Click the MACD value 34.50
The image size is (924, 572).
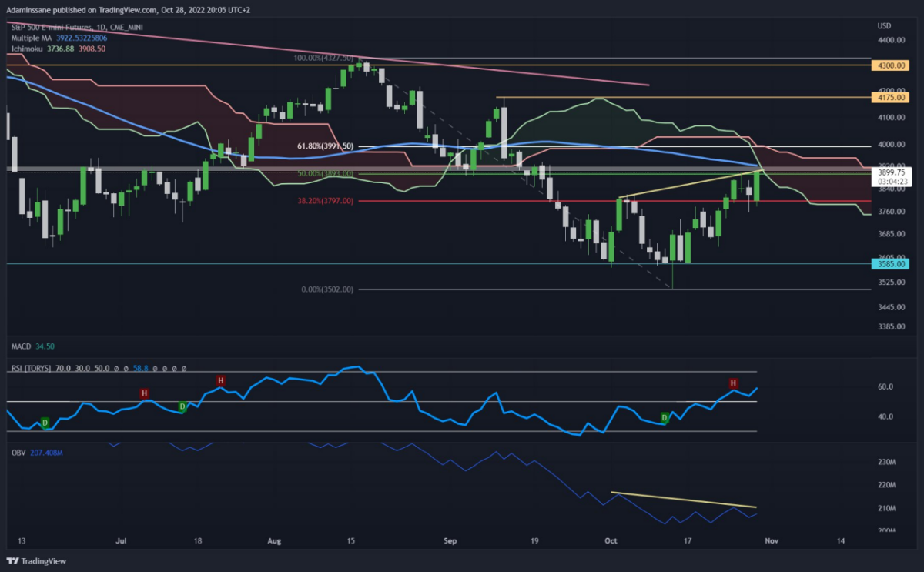click(44, 348)
